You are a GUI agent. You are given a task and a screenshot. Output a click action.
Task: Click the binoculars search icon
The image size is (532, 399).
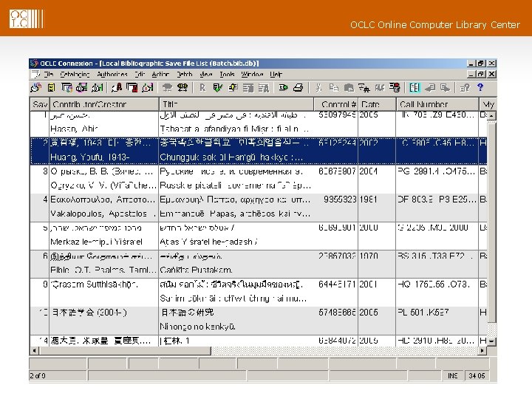tap(183, 88)
